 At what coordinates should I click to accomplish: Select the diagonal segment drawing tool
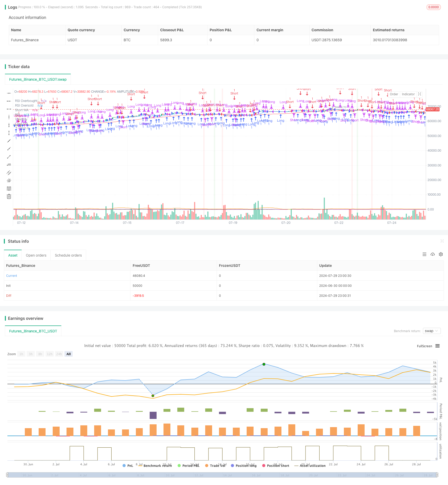click(9, 157)
